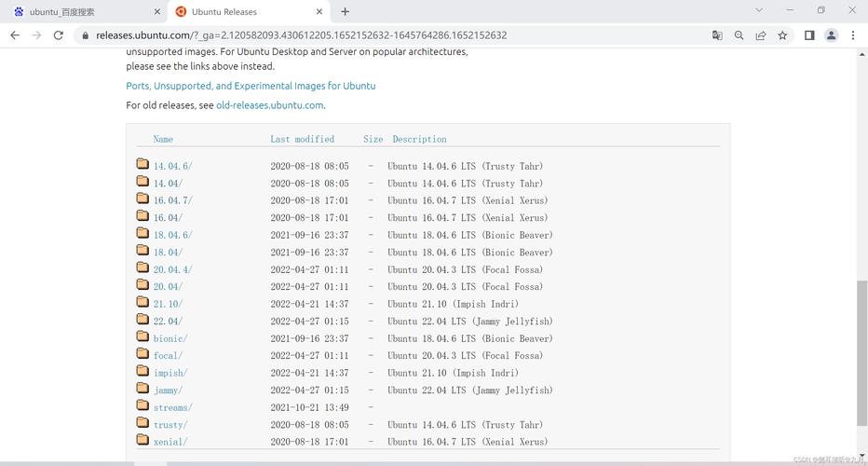
Task: Open the jammy/ directory link
Action: point(168,391)
